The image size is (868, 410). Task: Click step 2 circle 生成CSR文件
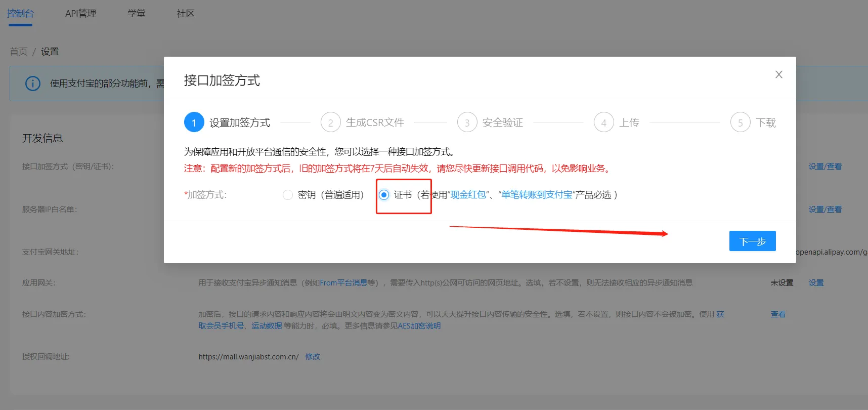(x=330, y=122)
